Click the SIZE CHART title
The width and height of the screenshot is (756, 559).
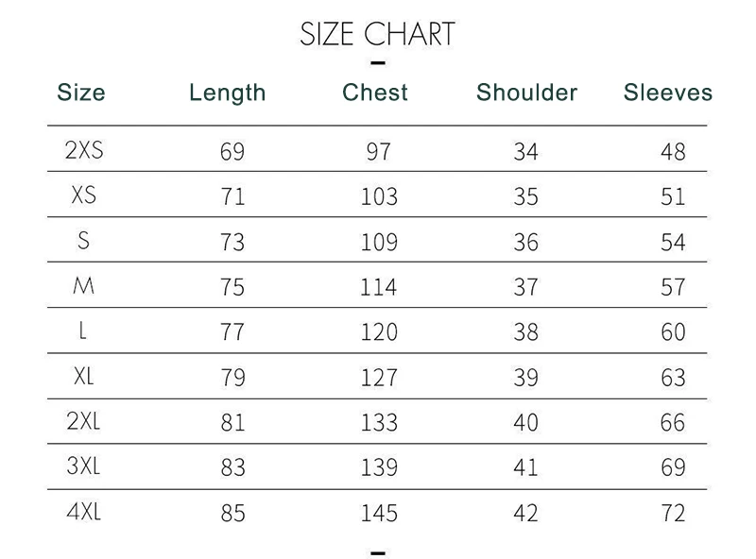pos(377,35)
